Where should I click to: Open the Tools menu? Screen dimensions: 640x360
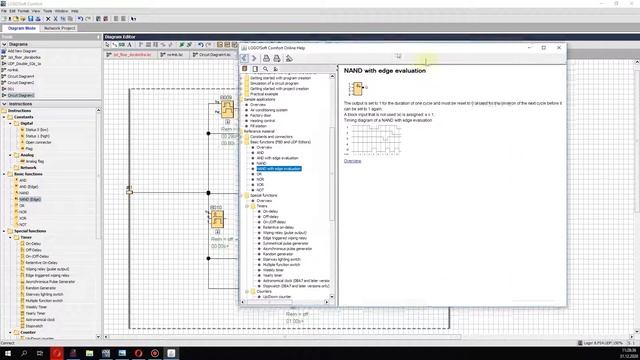pos(48,11)
